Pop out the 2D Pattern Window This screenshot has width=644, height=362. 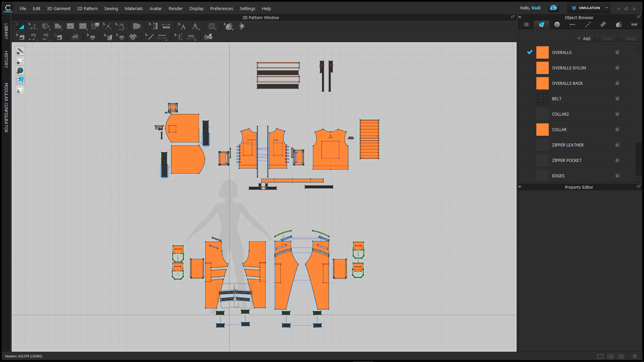point(513,17)
